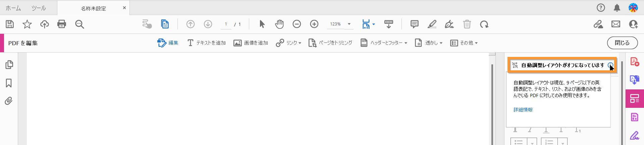This screenshot has height=145, width=644.
Task: Open the find text magnifier
Action: click(79, 24)
